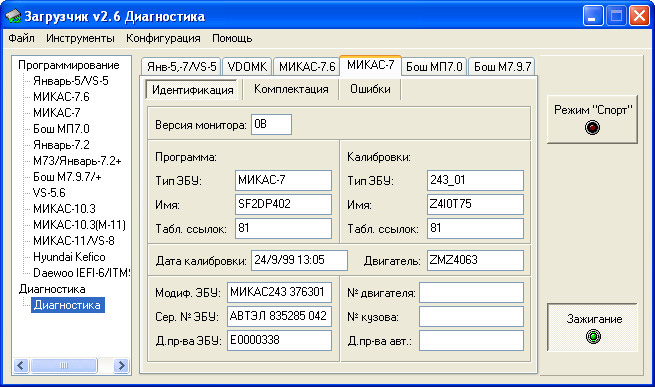Switch to the VDOMK tab
Viewport: 655px width, 387px height.
247,67
